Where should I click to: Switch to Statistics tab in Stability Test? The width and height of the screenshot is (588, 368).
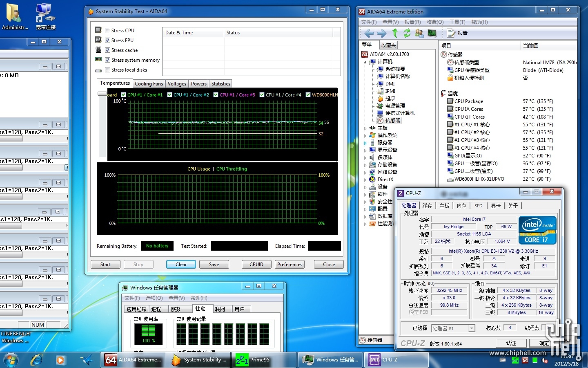(220, 84)
